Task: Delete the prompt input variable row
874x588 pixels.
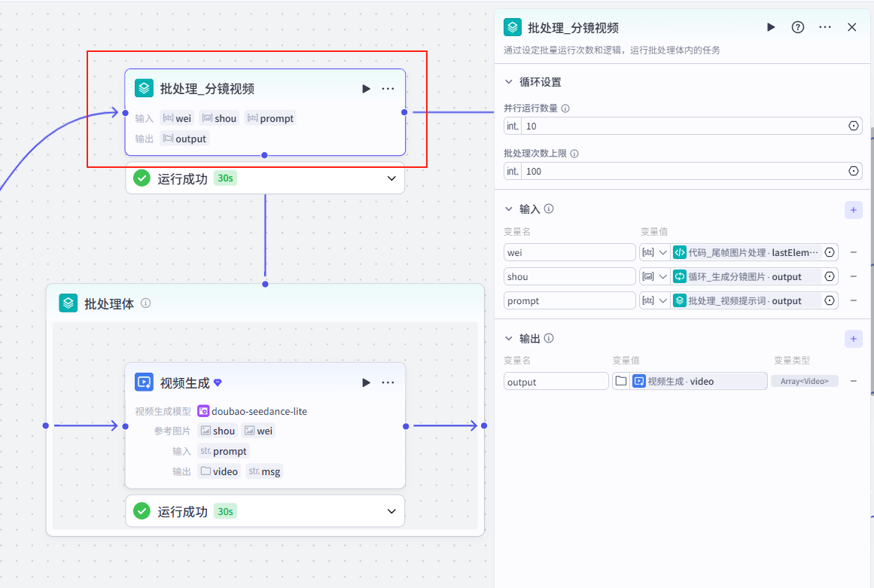Action: pos(854,301)
